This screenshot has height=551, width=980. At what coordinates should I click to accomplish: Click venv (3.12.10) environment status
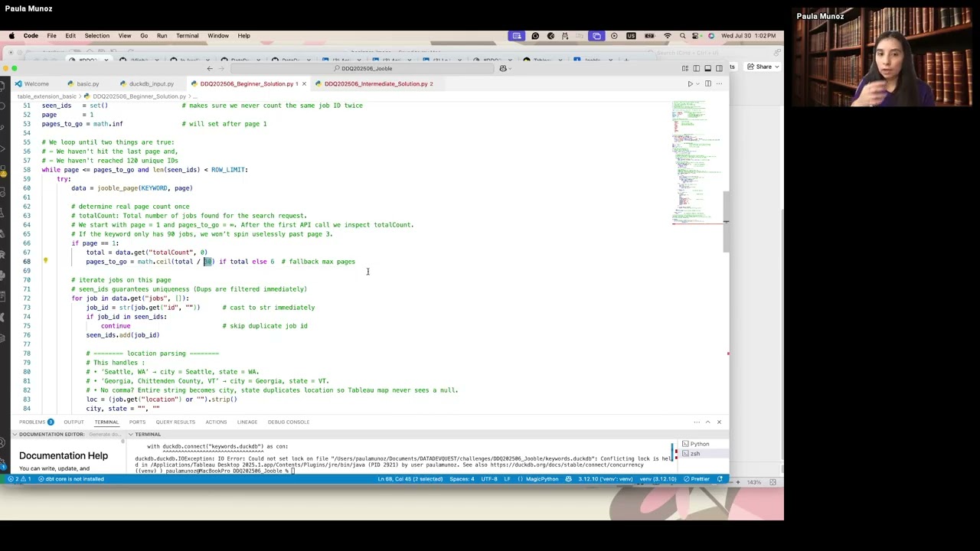click(x=658, y=479)
